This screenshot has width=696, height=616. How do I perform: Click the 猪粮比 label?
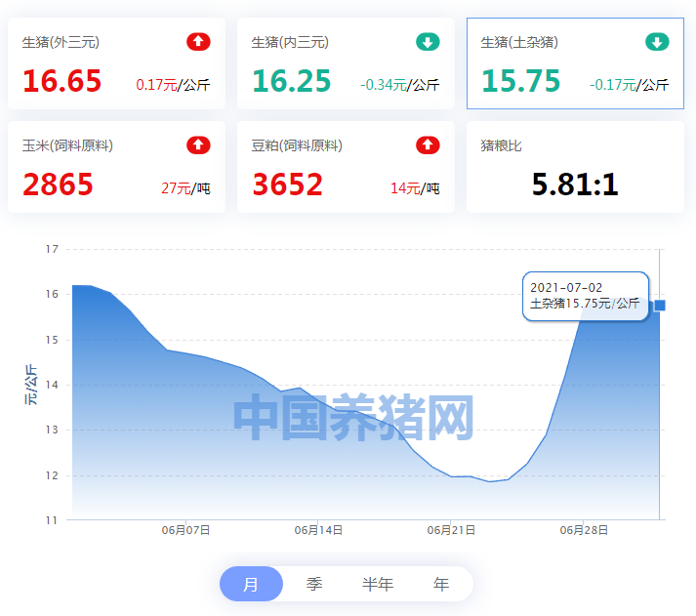coord(501,145)
